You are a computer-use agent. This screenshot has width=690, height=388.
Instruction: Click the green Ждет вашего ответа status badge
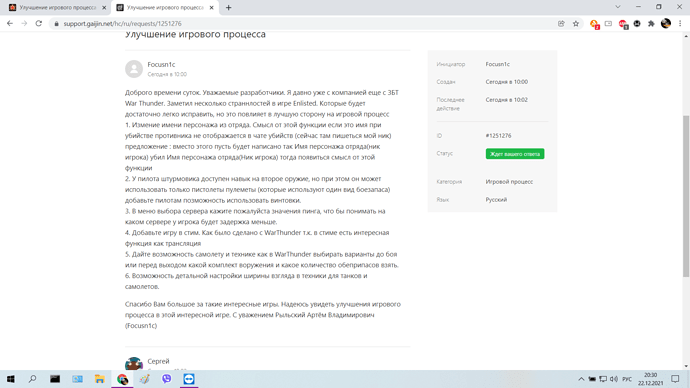(x=515, y=154)
